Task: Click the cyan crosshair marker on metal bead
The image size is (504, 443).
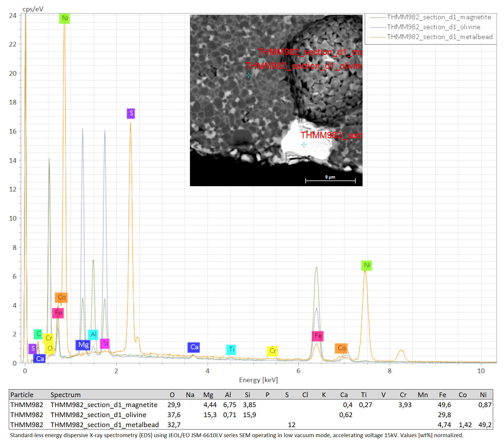Action: pyautogui.click(x=304, y=144)
